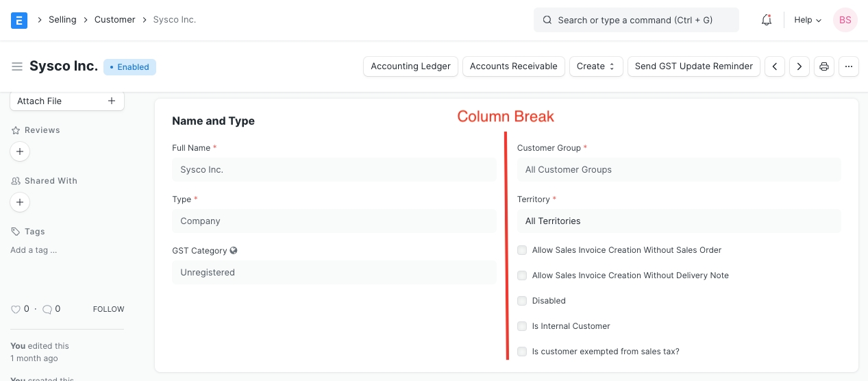Viewport: 868px width, 381px height.
Task: Go to next customer record arrow
Action: point(799,66)
